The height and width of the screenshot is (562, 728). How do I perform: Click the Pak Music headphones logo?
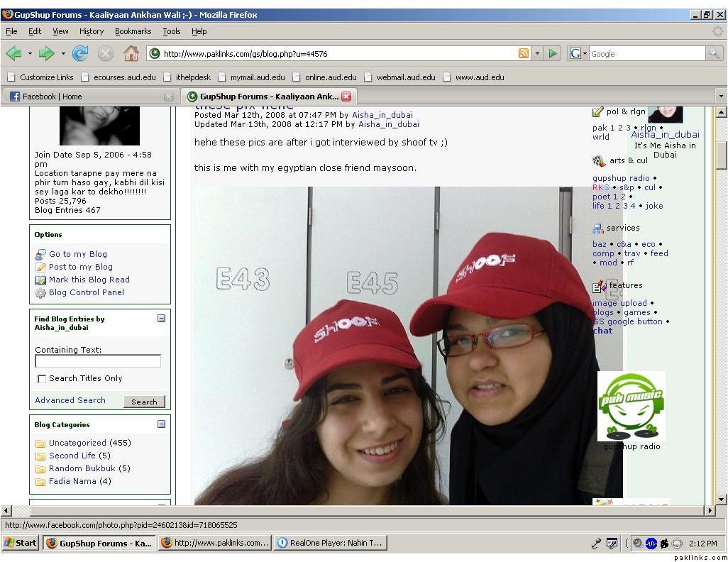click(x=631, y=405)
